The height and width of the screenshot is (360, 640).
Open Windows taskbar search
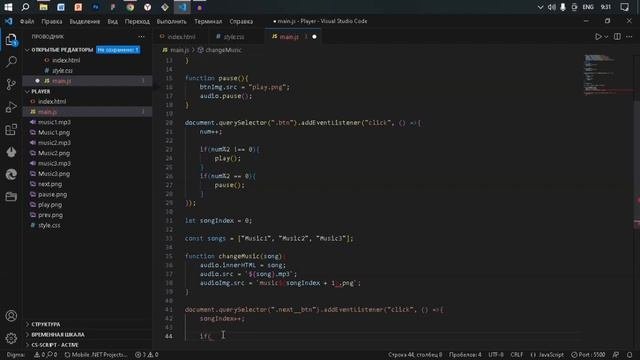(25, 7)
